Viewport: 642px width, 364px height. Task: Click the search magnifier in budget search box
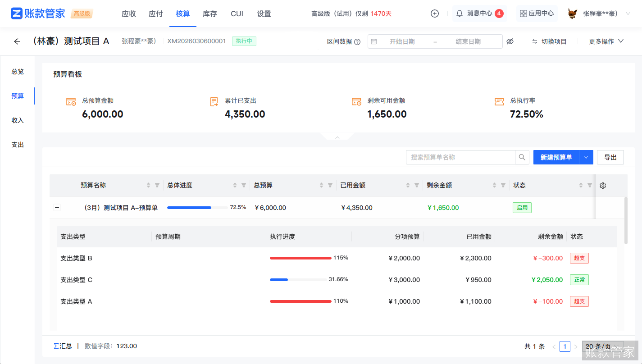522,157
